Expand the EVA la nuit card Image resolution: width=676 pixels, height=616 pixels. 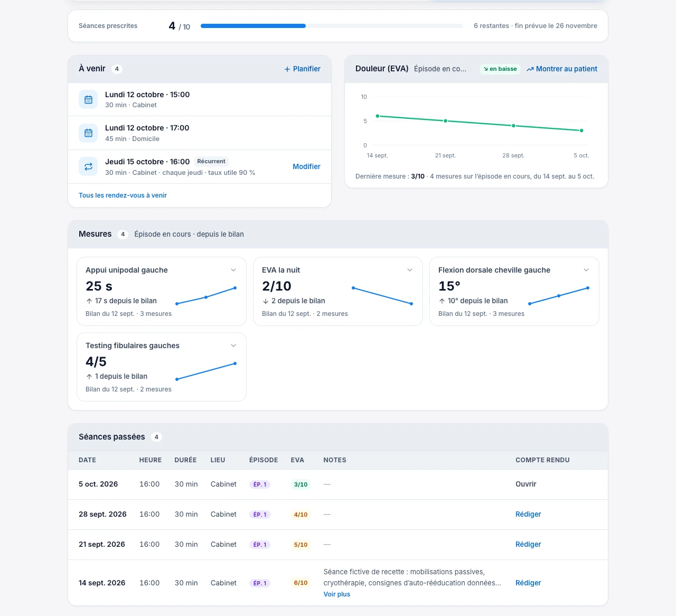(410, 270)
